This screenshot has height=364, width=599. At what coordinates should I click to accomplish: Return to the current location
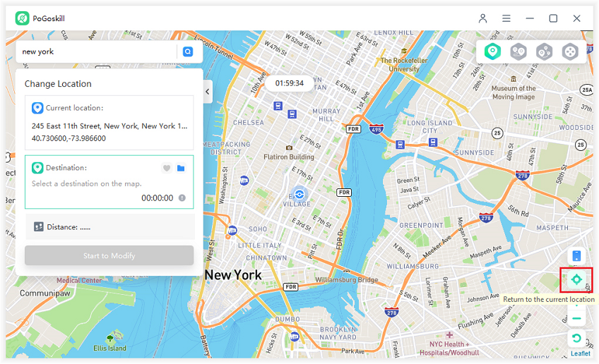pyautogui.click(x=576, y=280)
